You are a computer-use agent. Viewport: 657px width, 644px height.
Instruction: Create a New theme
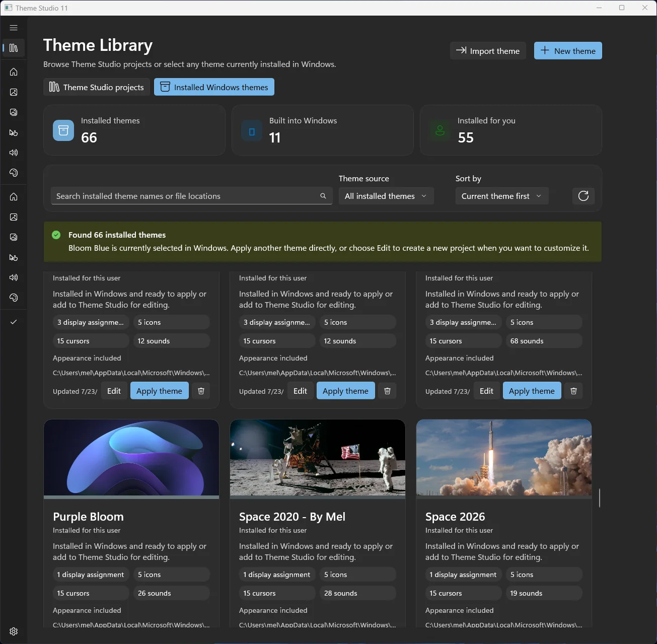[x=568, y=51]
